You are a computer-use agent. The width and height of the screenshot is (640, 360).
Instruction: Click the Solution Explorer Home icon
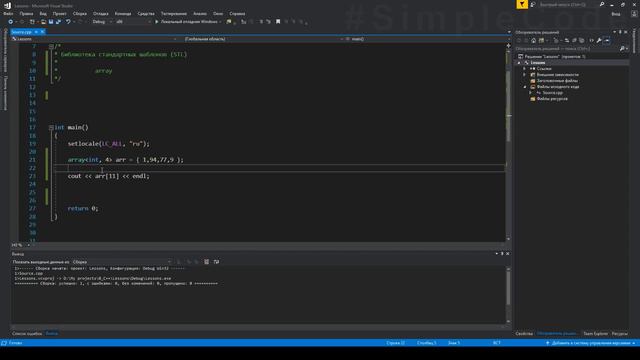click(533, 40)
